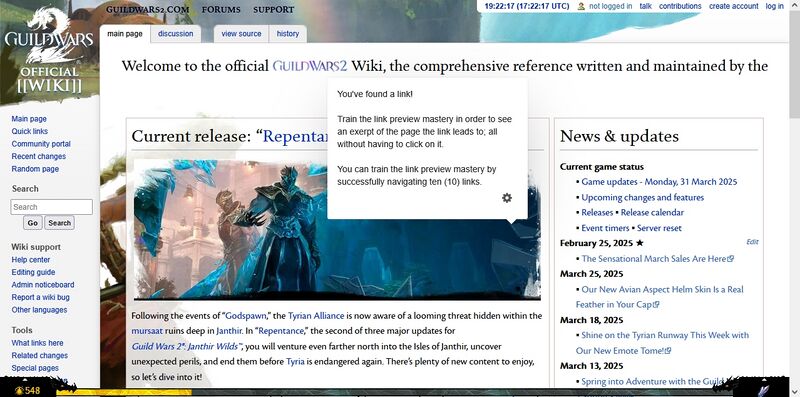Open Game updates - Monday, 31 March 2025
800x397 pixels.
[659, 182]
